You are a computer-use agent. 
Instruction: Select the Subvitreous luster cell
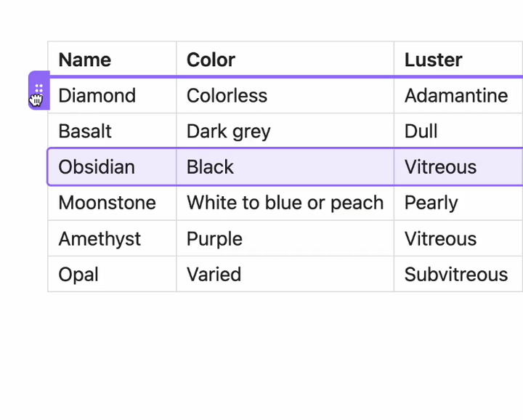click(x=456, y=274)
